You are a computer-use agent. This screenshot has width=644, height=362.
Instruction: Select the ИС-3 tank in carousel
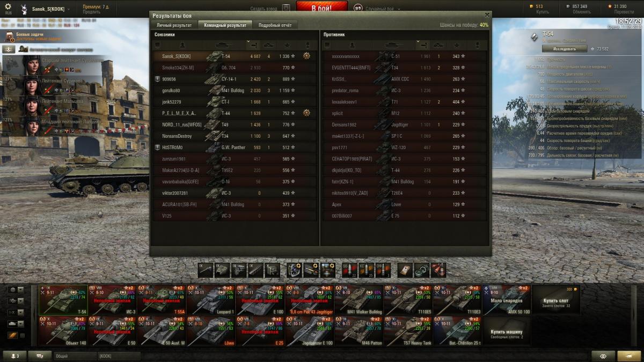pos(112,300)
